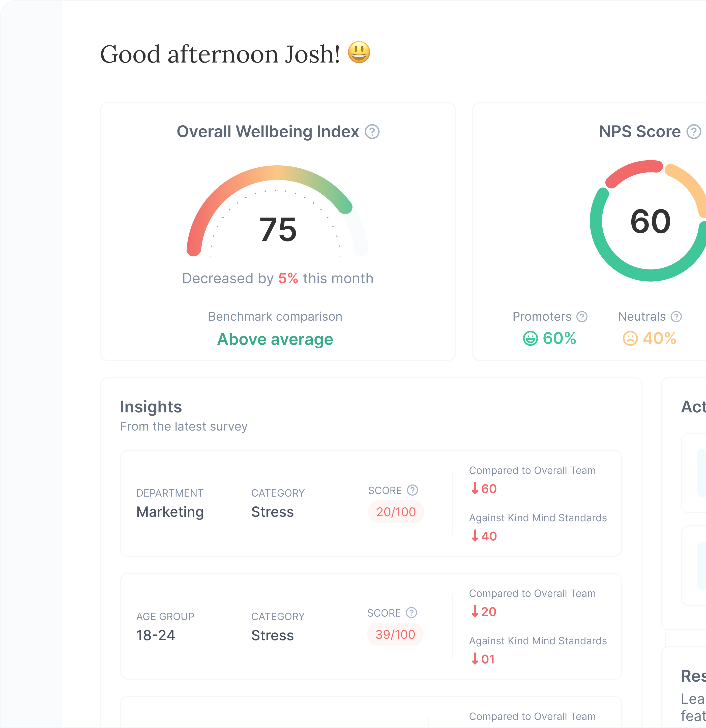706x728 pixels.
Task: Click the 39/100 score badge
Action: pyautogui.click(x=395, y=635)
